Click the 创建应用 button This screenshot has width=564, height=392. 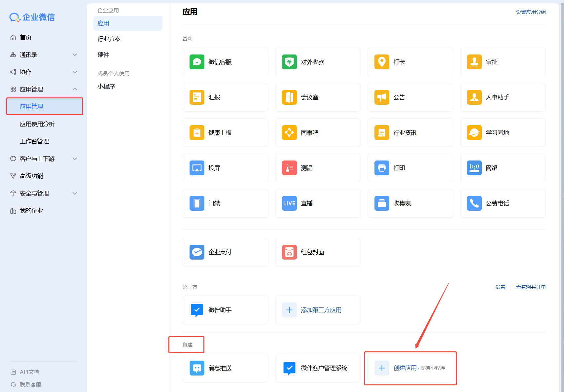[x=410, y=368]
